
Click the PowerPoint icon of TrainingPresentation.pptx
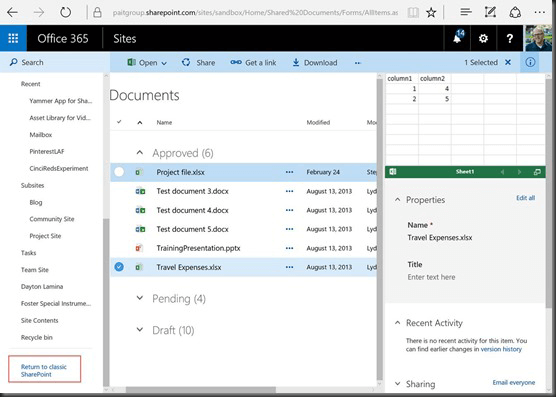coord(139,248)
